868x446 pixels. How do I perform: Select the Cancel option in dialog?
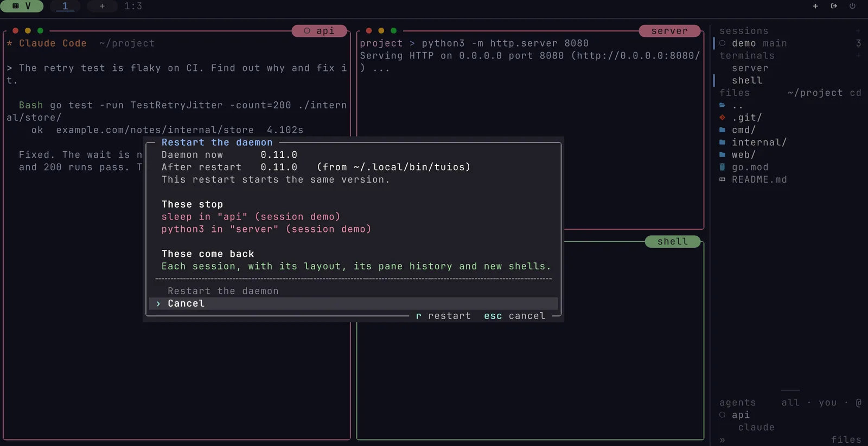(353, 303)
